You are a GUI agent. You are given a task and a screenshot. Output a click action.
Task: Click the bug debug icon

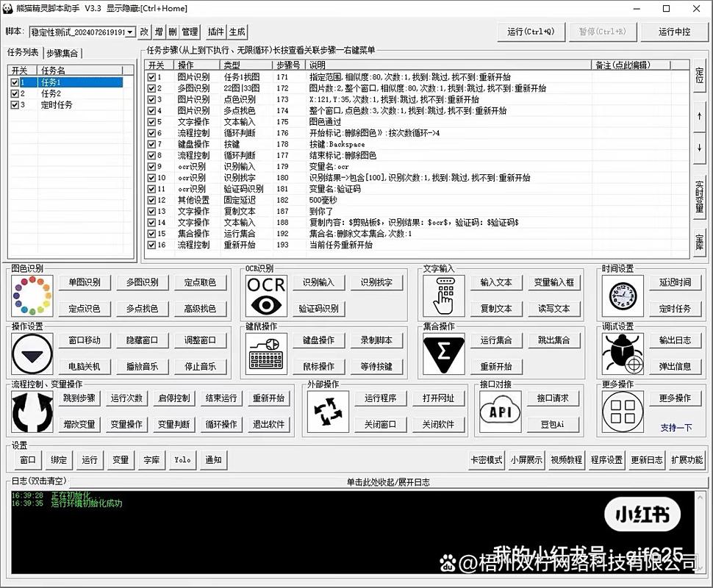click(623, 354)
